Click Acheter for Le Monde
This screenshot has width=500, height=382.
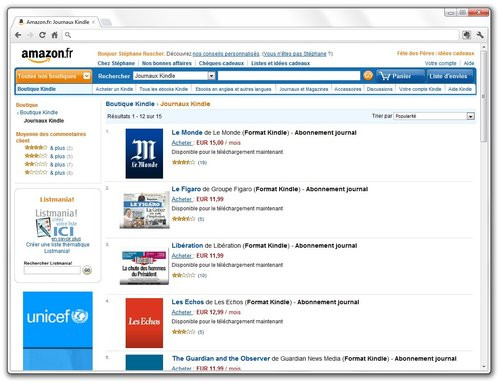click(x=182, y=143)
